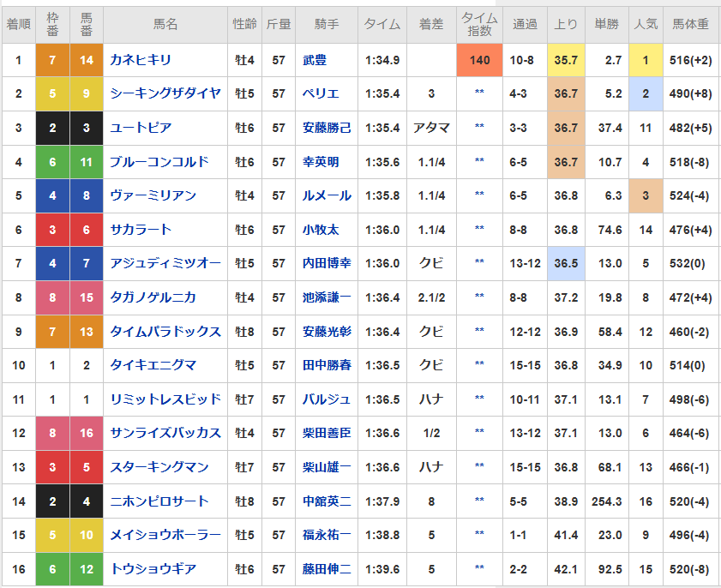
Task: Open jockey 池添謙一 link
Action: click(x=327, y=297)
